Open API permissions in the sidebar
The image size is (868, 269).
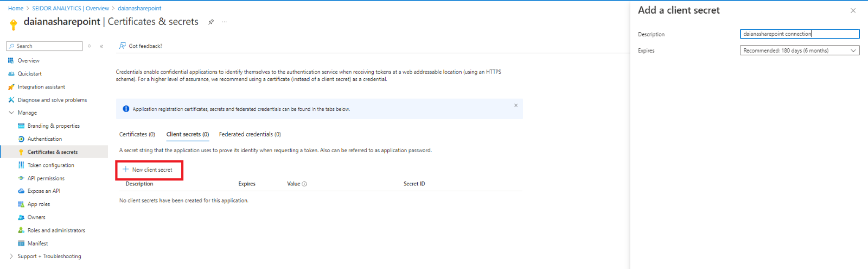(46, 178)
